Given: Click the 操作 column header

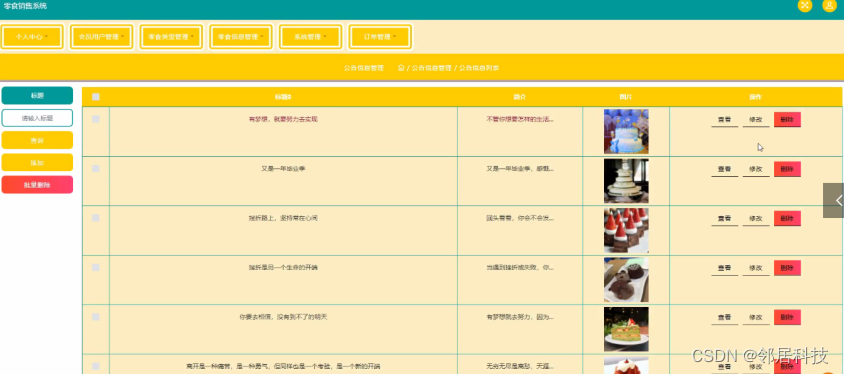Looking at the screenshot, I should click(756, 97).
